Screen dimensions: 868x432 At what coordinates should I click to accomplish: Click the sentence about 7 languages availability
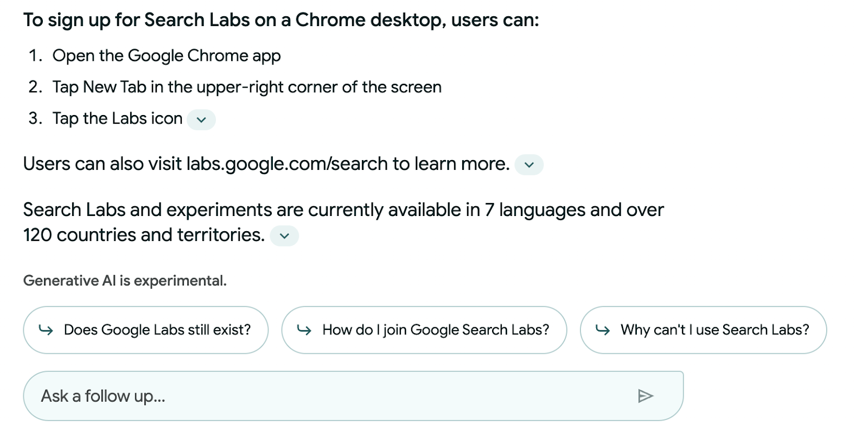(x=343, y=223)
